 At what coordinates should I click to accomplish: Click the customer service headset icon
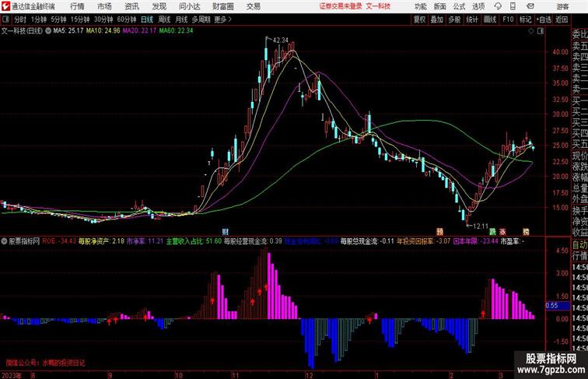(x=498, y=6)
